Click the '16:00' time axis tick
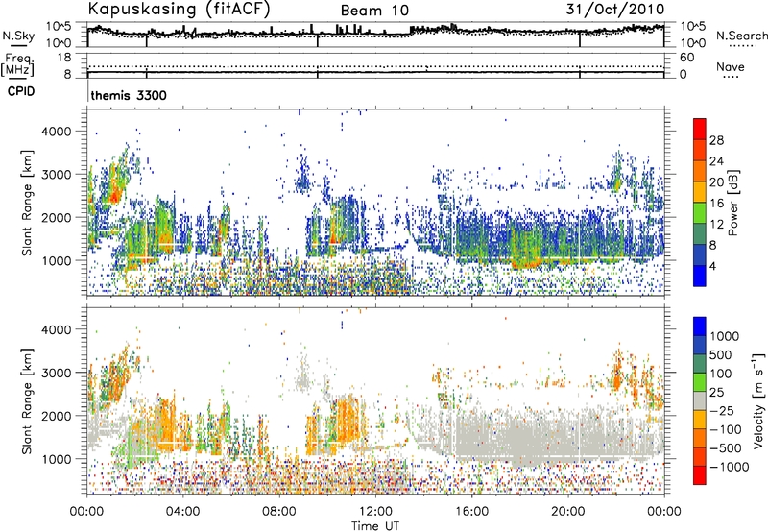Screen dimensions: 768x532 472,512
